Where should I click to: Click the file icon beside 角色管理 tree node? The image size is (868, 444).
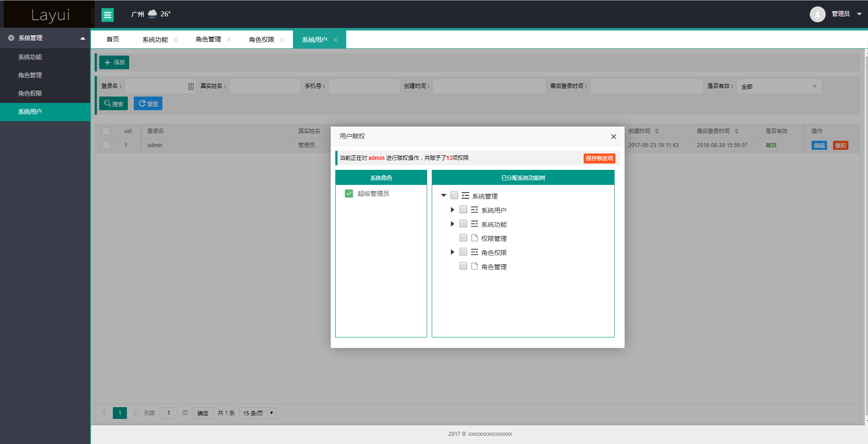point(474,266)
